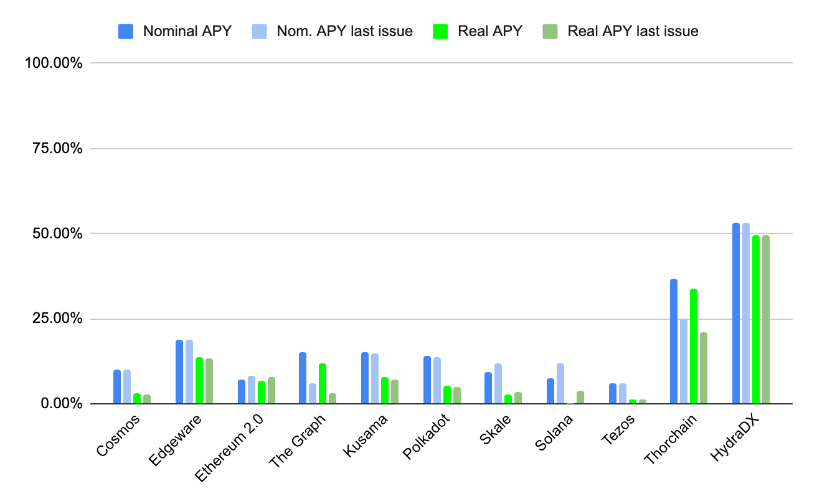Click Skale's Nom. APY last issue light-blue bar
This screenshot has width=817, height=504.
point(498,384)
